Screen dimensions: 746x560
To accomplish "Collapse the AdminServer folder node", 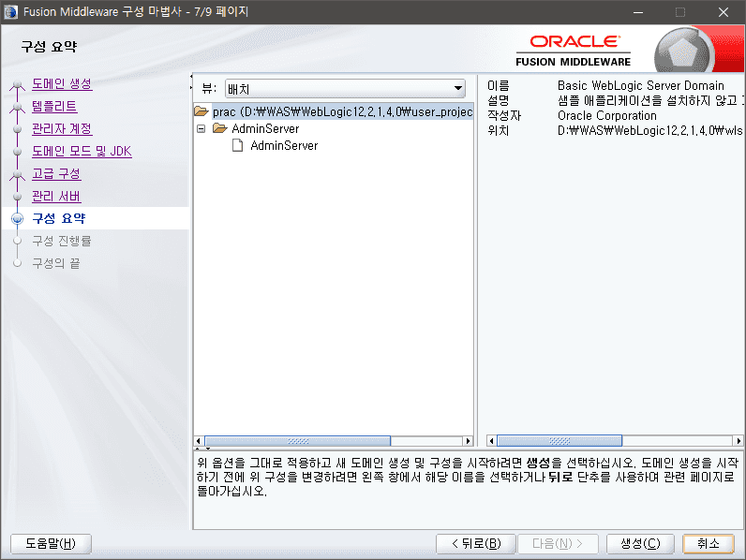I will 201,129.
